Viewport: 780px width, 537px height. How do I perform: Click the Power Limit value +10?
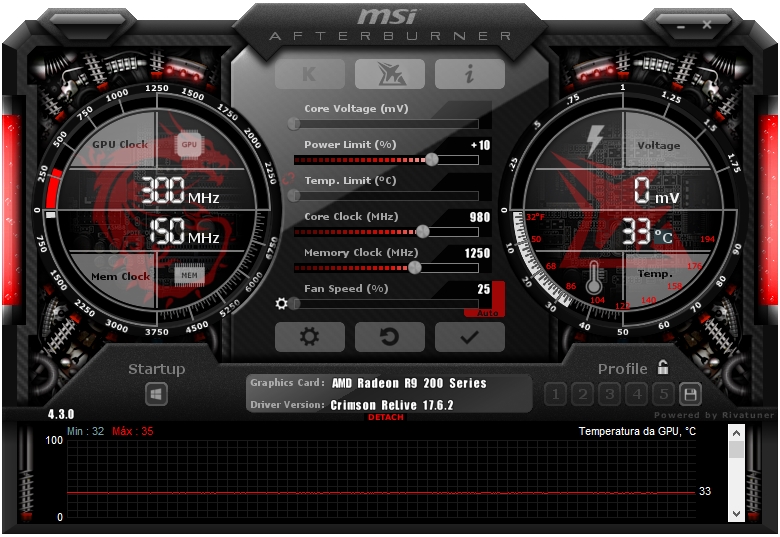[x=481, y=145]
